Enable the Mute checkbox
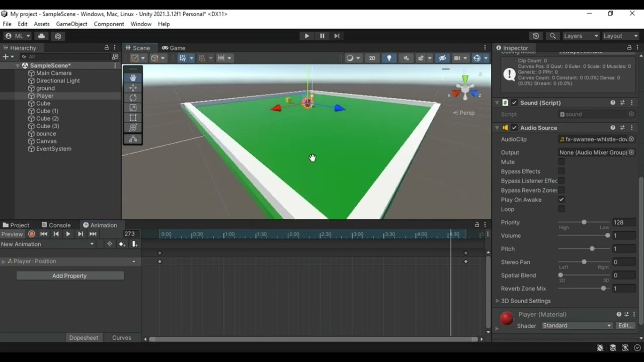The width and height of the screenshot is (644, 362). (x=561, y=162)
